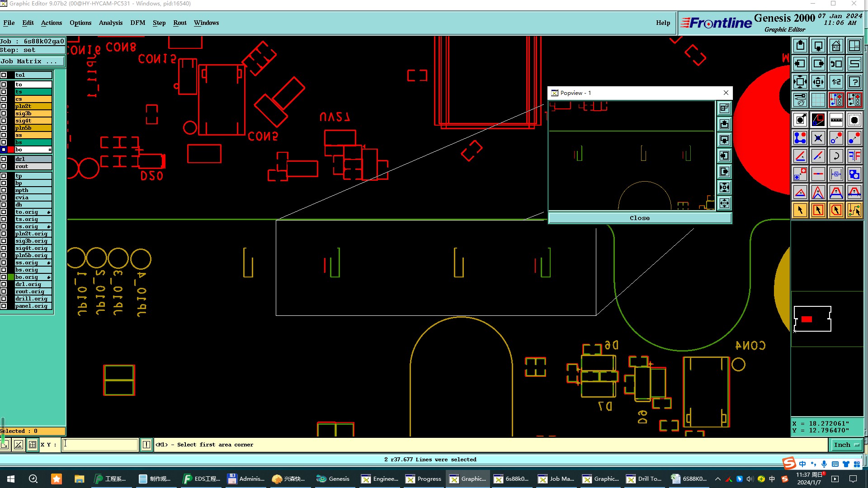Click the mirror F flip tool

tap(854, 156)
